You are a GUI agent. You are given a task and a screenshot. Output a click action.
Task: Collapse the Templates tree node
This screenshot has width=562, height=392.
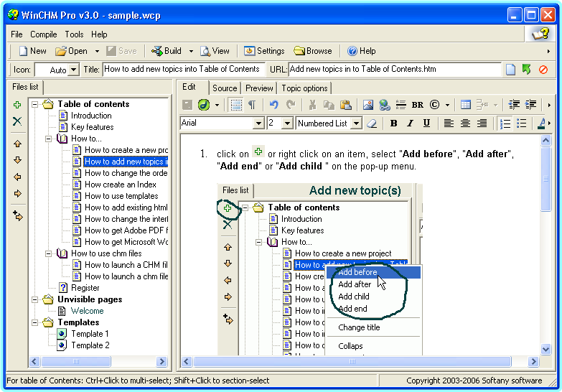tap(34, 322)
